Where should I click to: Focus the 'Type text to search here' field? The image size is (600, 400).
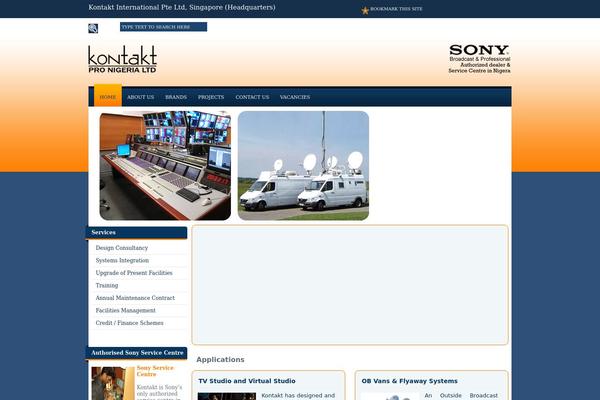point(163,27)
